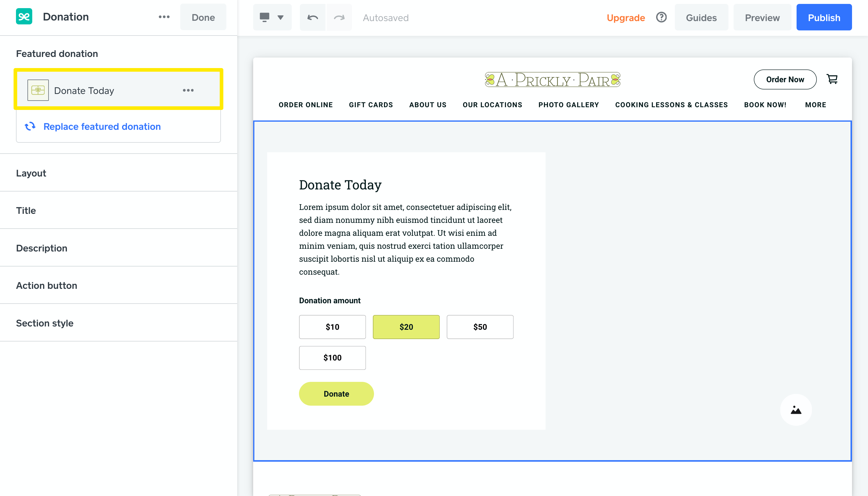868x496 pixels.
Task: Open Donate Today item options ellipsis
Action: [x=188, y=90]
